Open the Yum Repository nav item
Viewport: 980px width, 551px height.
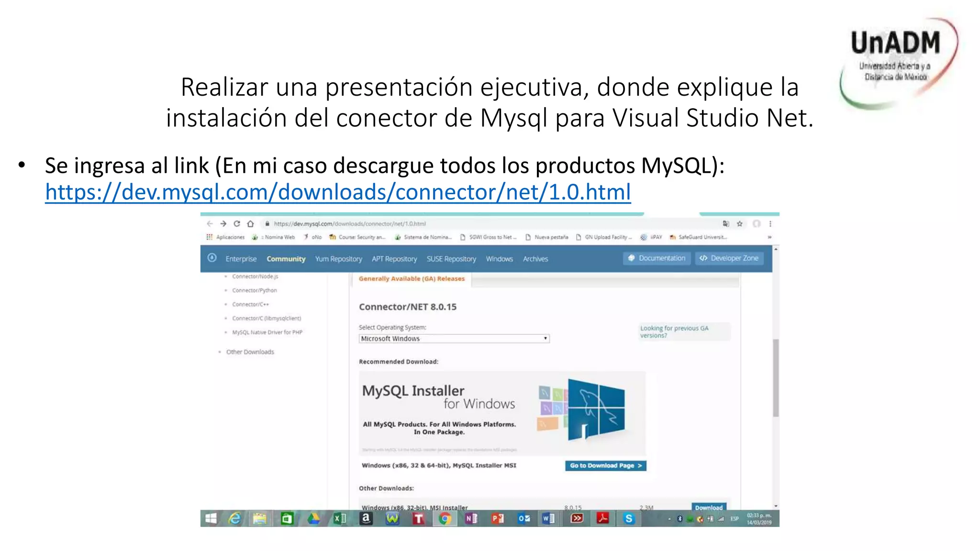(x=338, y=259)
